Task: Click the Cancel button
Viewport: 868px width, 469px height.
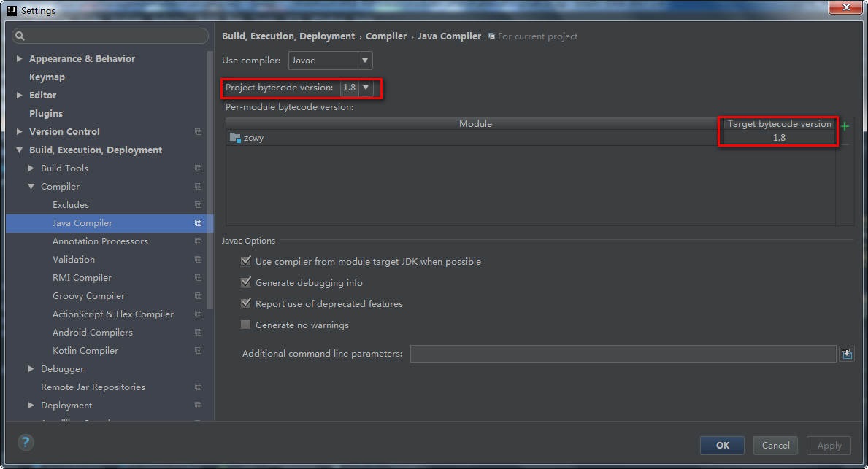Action: [x=775, y=445]
